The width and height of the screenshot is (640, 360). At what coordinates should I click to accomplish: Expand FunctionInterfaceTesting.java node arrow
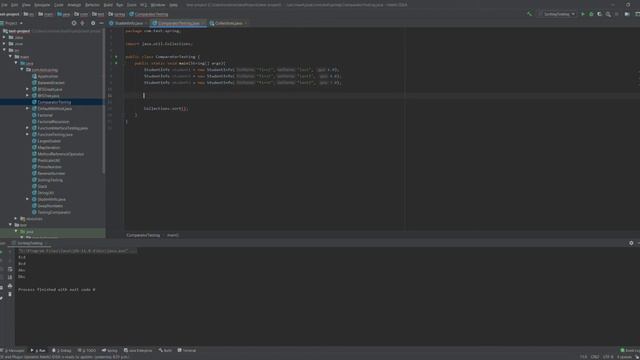tap(27, 128)
